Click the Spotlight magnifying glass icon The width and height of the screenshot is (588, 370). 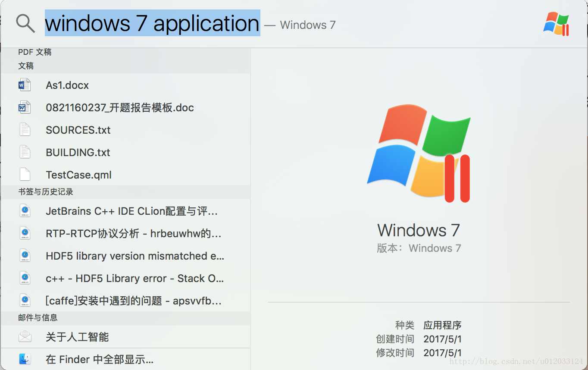[x=25, y=23]
